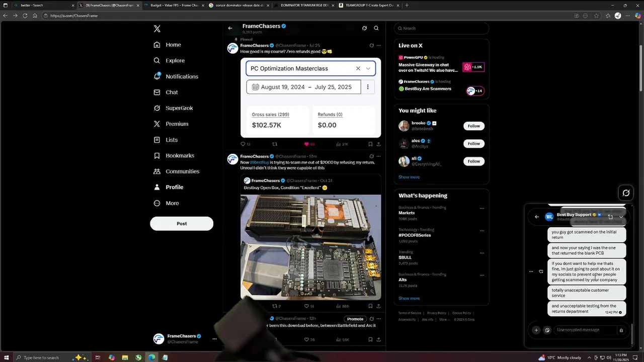Like the BestBuy post with 14 likes
644x362 pixels.
pyautogui.click(x=309, y=306)
